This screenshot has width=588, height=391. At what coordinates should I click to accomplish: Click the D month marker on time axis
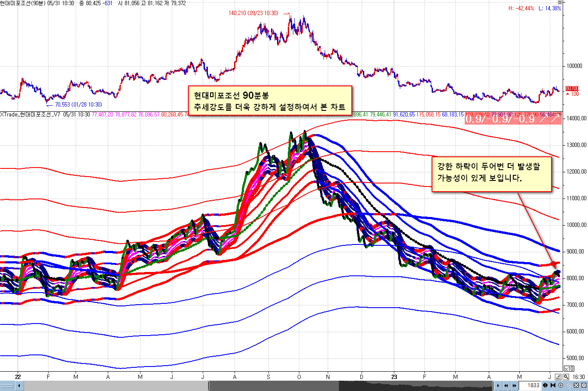click(361, 377)
